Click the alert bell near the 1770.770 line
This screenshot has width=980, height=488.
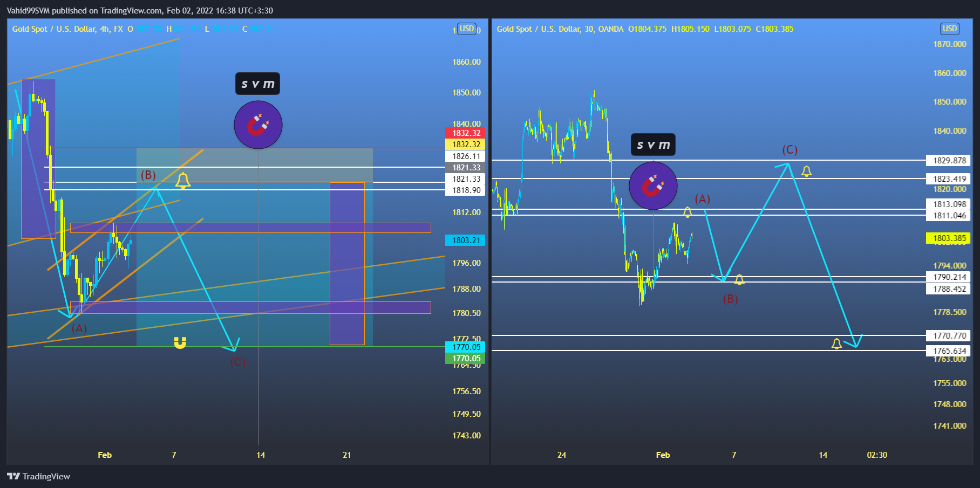click(836, 343)
